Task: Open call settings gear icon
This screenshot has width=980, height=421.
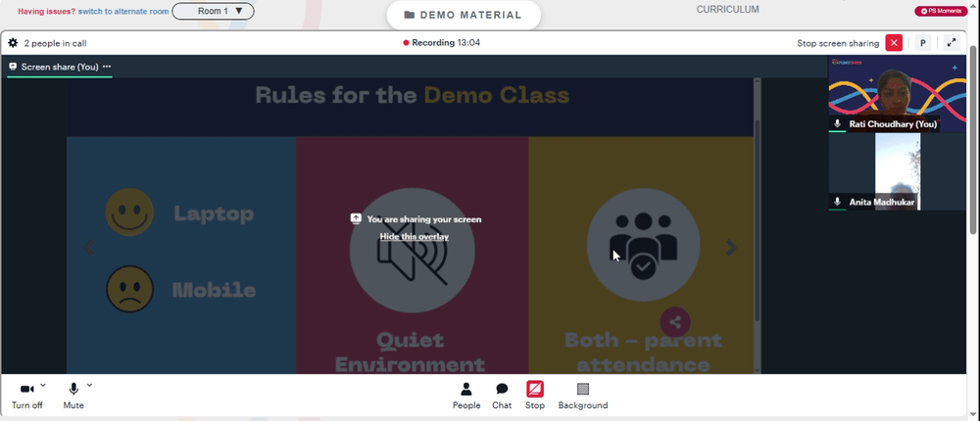Action: tap(13, 43)
